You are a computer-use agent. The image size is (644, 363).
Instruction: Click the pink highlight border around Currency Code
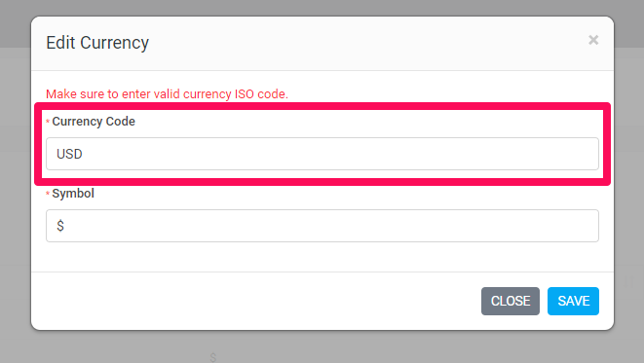pos(322,106)
